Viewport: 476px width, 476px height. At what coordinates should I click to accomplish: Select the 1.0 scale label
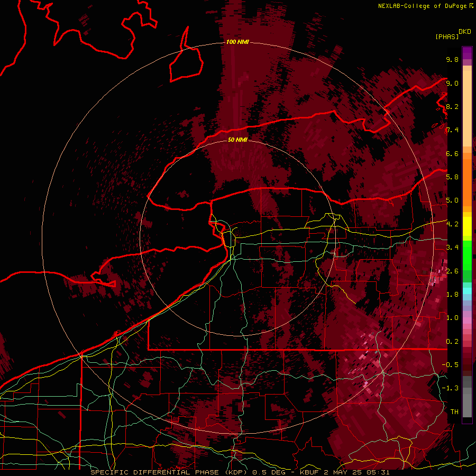(x=452, y=318)
